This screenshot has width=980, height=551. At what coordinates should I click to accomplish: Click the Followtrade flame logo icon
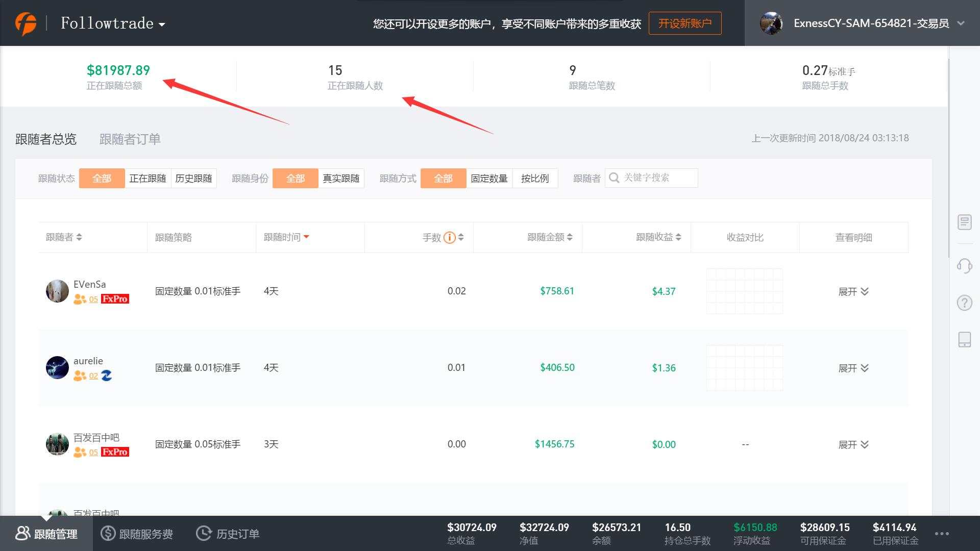click(26, 23)
